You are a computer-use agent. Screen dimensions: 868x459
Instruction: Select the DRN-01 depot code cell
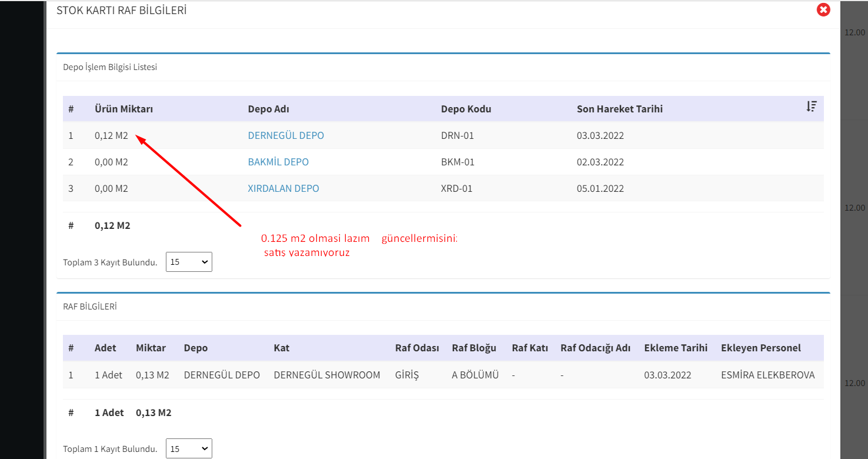point(458,135)
